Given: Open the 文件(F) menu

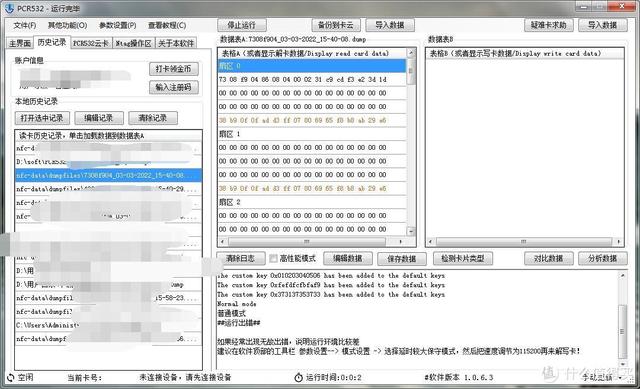Looking at the screenshot, I should (25, 25).
